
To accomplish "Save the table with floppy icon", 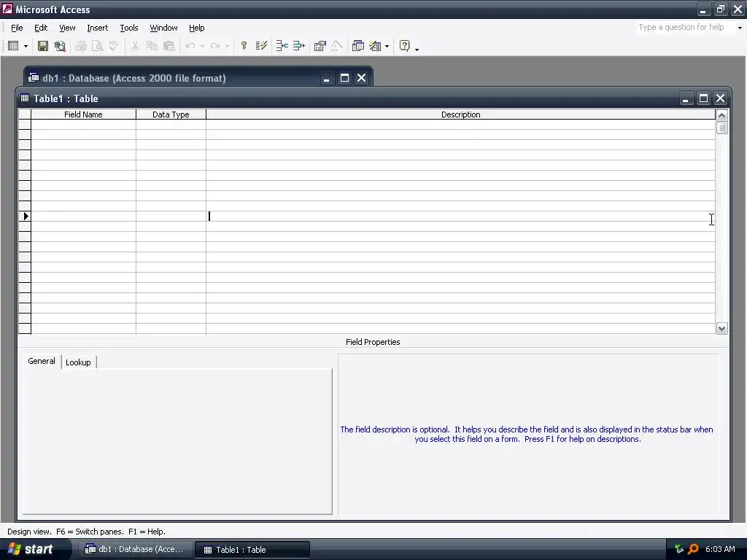I will tap(43, 46).
